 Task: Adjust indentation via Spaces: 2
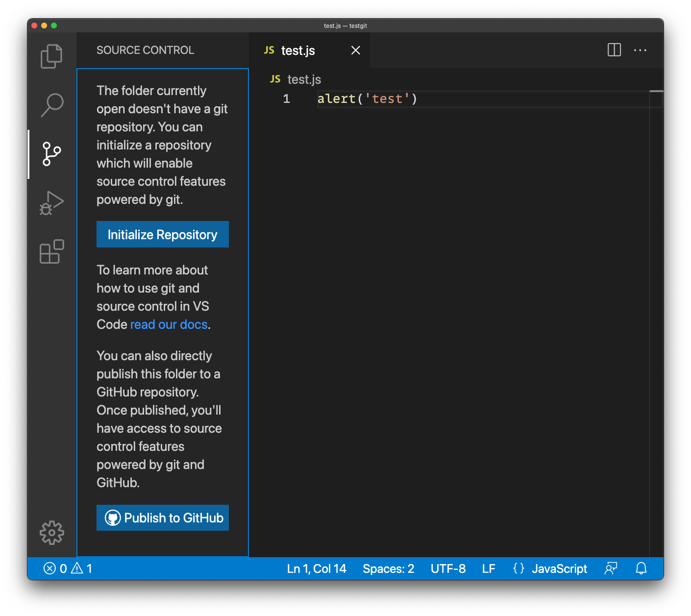pos(388,568)
